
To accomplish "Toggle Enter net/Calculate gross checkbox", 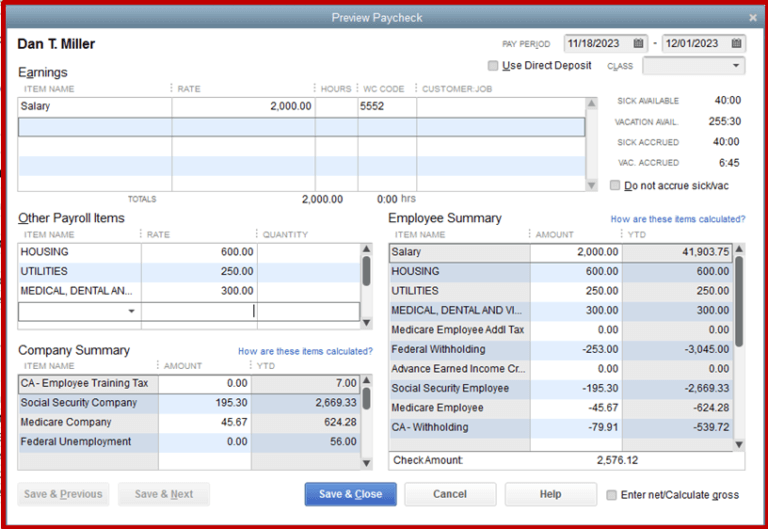I will (611, 495).
